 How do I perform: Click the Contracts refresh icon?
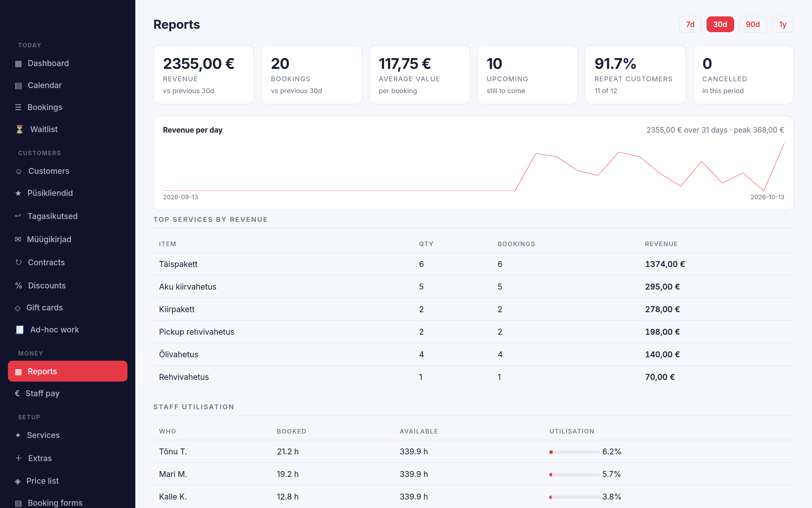click(18, 262)
